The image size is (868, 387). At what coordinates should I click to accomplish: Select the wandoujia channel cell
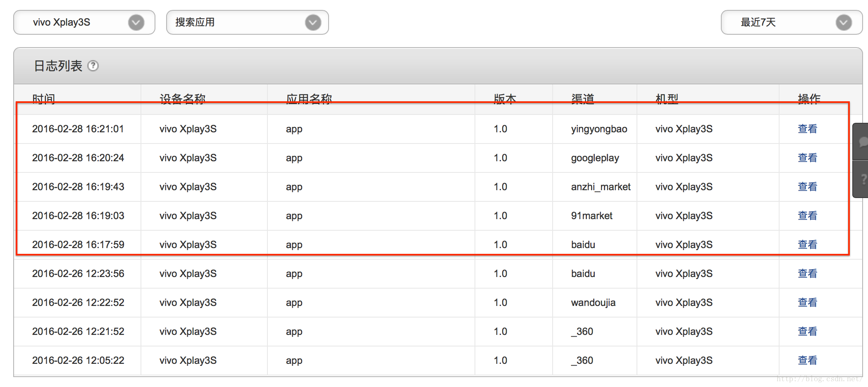593,303
